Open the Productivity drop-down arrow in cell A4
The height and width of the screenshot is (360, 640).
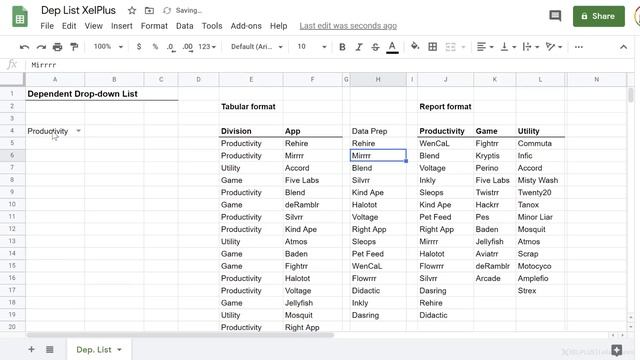pos(78,131)
